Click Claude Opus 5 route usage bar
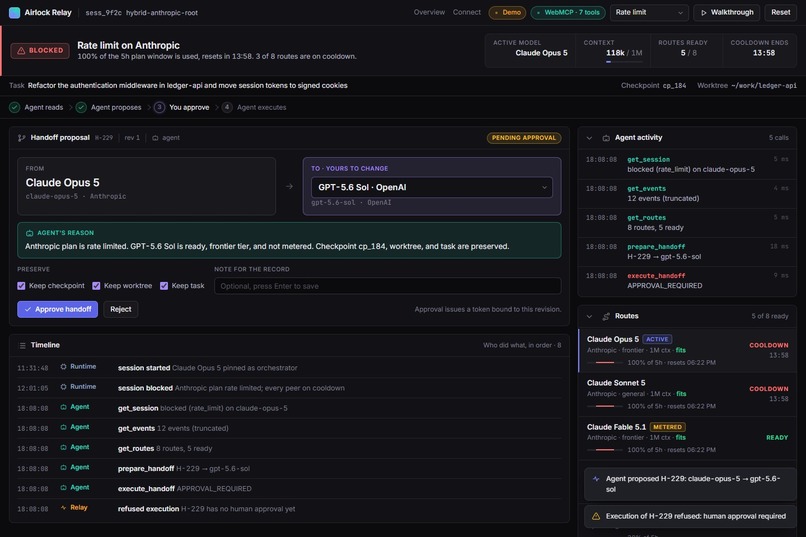This screenshot has height=537, width=806. pos(604,362)
